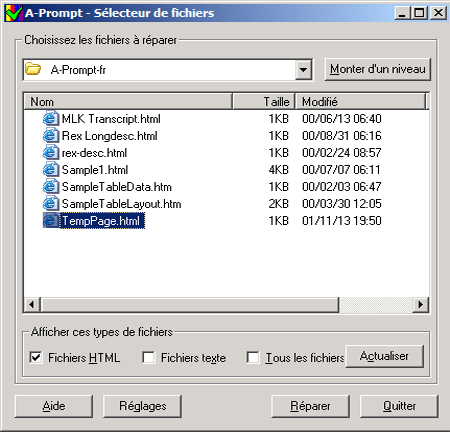
Task: Select the file name Rex Longdesc.html
Action: (x=109, y=136)
